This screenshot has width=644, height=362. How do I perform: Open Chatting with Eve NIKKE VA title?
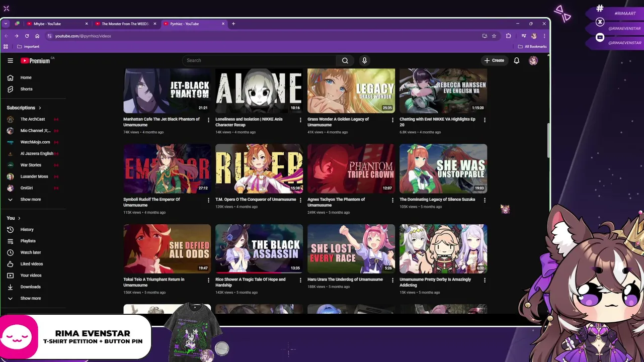(x=437, y=122)
